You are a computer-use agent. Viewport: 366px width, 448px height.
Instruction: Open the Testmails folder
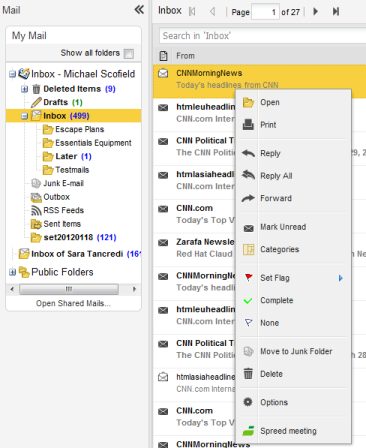72,170
